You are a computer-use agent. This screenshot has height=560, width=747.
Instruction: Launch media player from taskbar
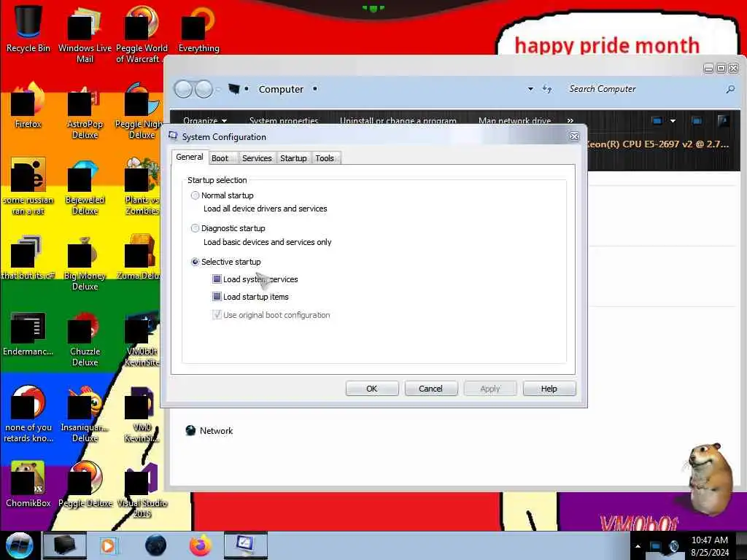(x=108, y=545)
